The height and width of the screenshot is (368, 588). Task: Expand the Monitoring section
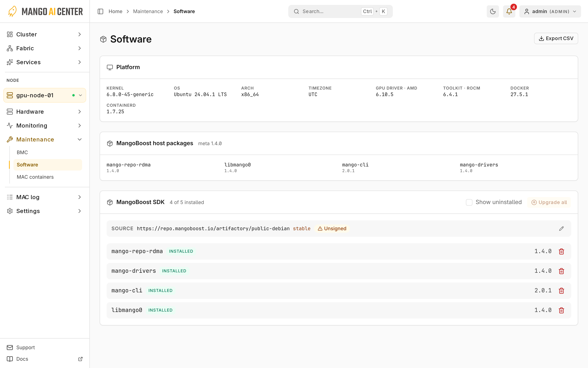[45, 125]
